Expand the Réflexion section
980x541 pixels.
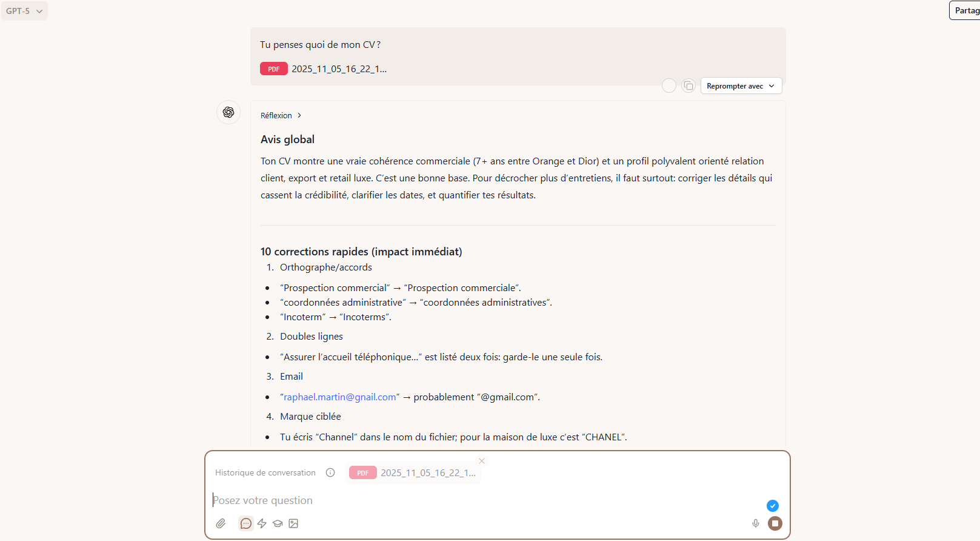281,115
